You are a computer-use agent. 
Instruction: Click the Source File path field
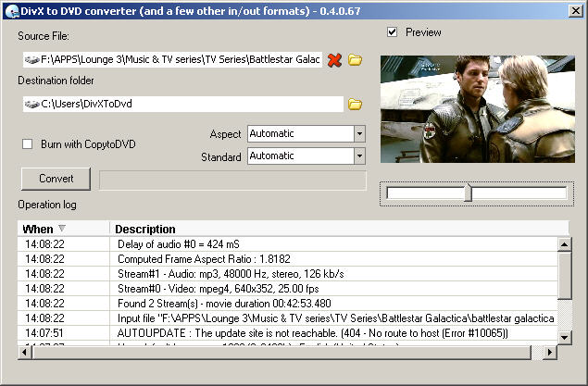tap(172, 59)
